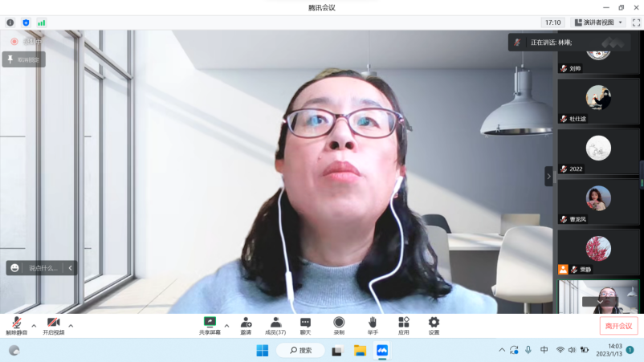Enter fullscreen using top-right expand icon
This screenshot has width=644, height=362.
coord(636,22)
